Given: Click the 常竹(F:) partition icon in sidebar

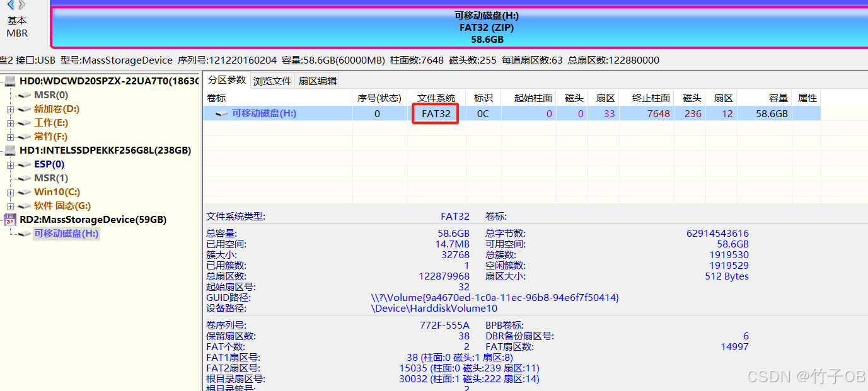Looking at the screenshot, I should pos(24,136).
